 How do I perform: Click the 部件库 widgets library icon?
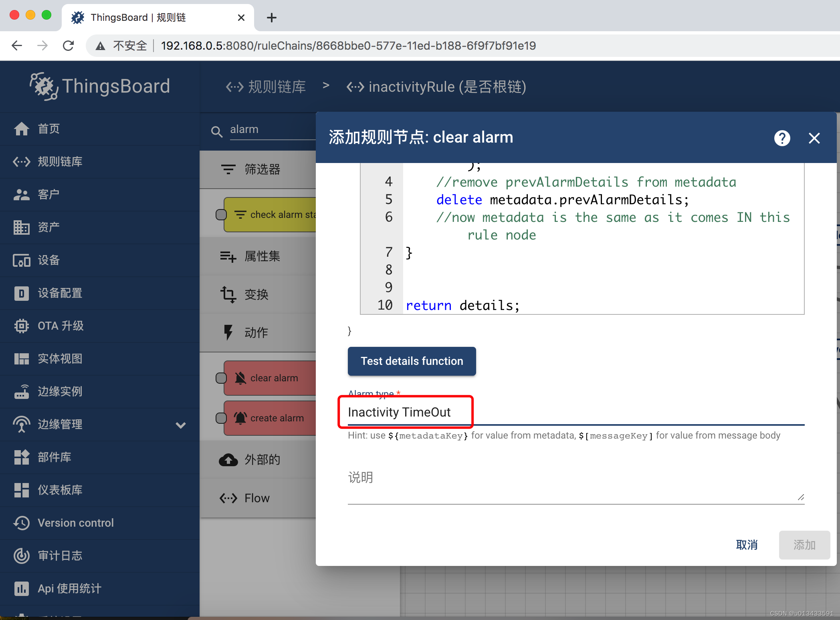22,457
